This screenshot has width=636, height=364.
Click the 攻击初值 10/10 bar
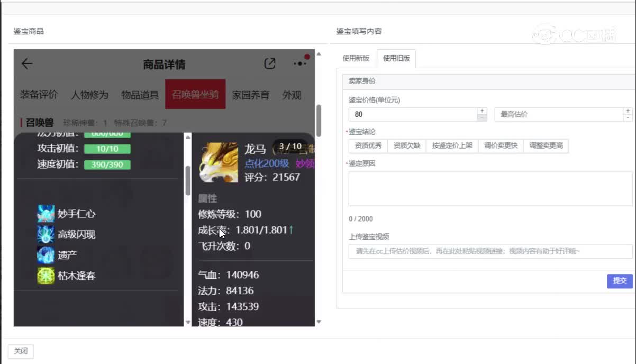107,149
